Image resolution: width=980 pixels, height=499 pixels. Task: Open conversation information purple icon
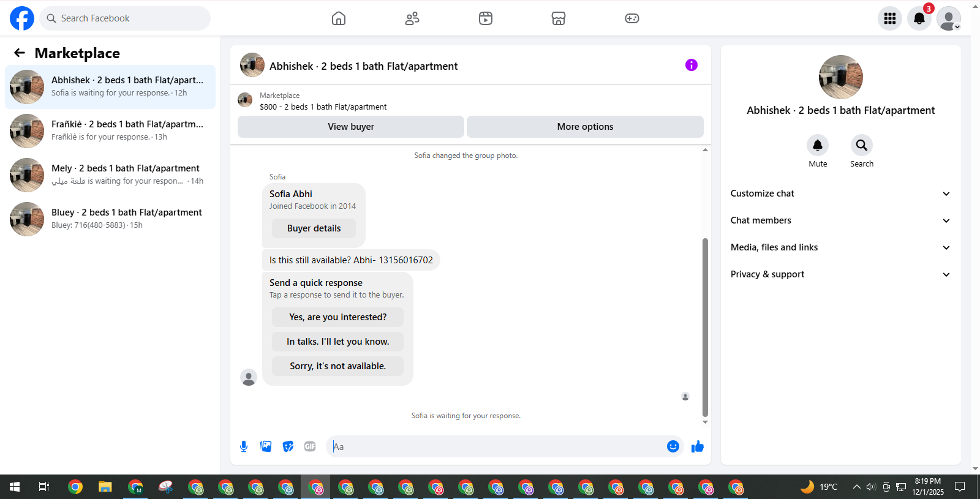point(692,65)
